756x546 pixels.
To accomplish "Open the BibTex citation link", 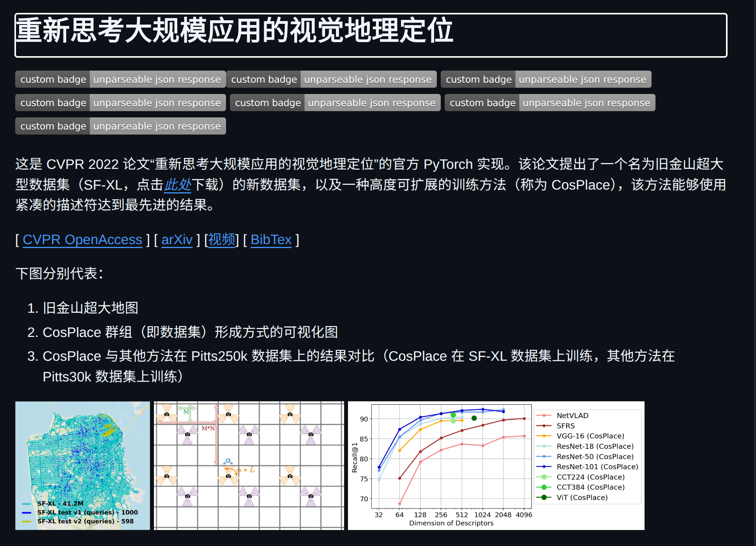I will click(x=271, y=239).
